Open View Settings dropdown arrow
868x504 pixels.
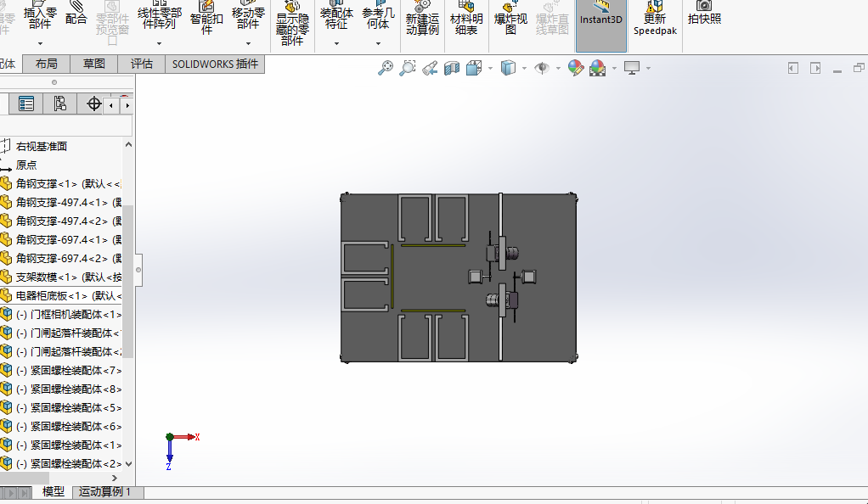[x=648, y=69]
